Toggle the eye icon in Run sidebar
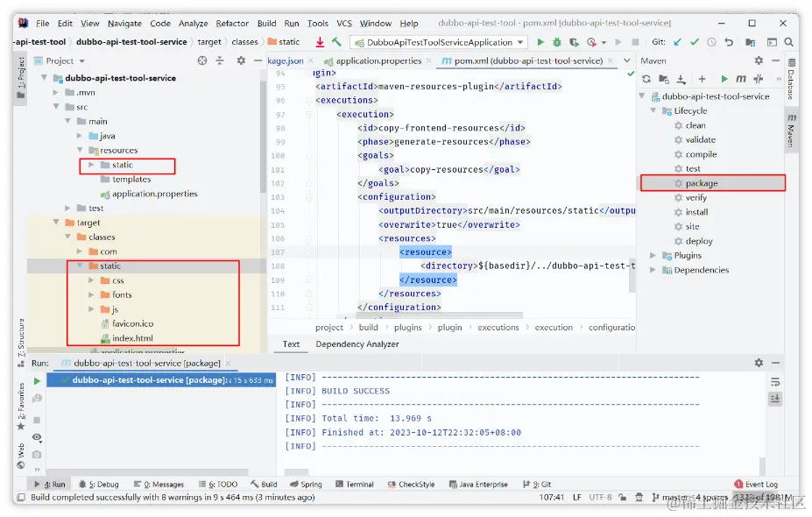812x517 pixels. (x=37, y=437)
